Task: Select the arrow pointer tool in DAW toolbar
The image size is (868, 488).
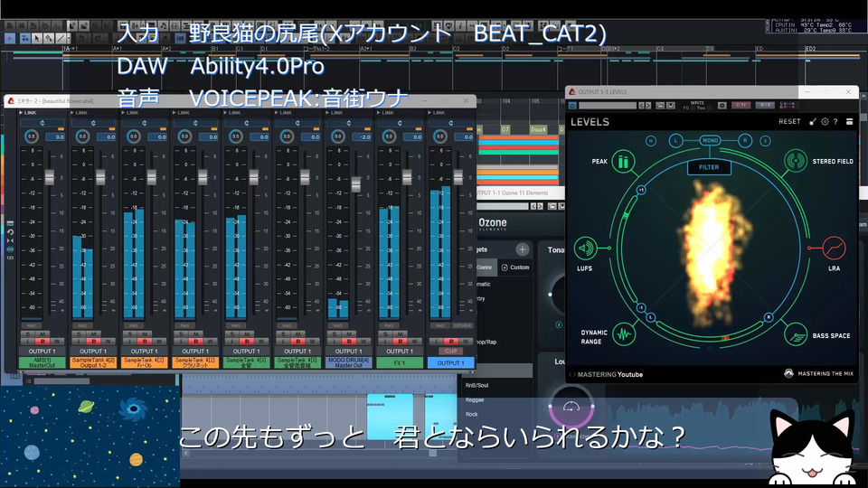Action: coord(37,38)
